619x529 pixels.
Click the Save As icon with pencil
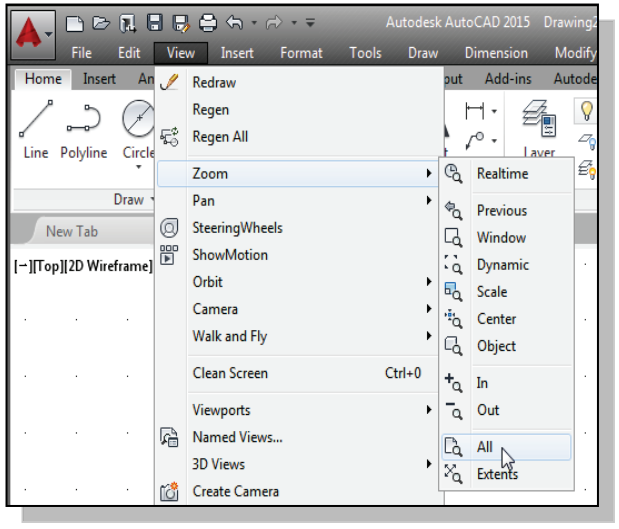click(181, 23)
